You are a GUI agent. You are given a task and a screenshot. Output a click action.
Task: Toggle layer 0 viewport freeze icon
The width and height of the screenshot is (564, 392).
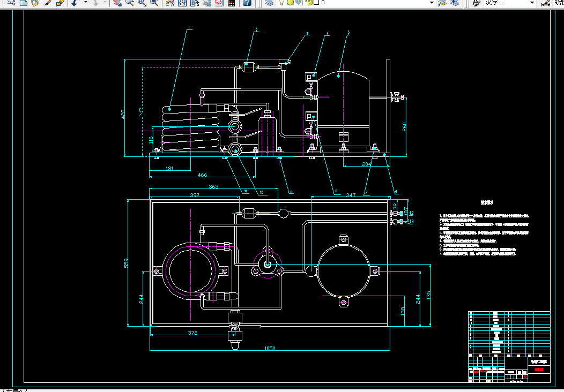pyautogui.click(x=299, y=3)
